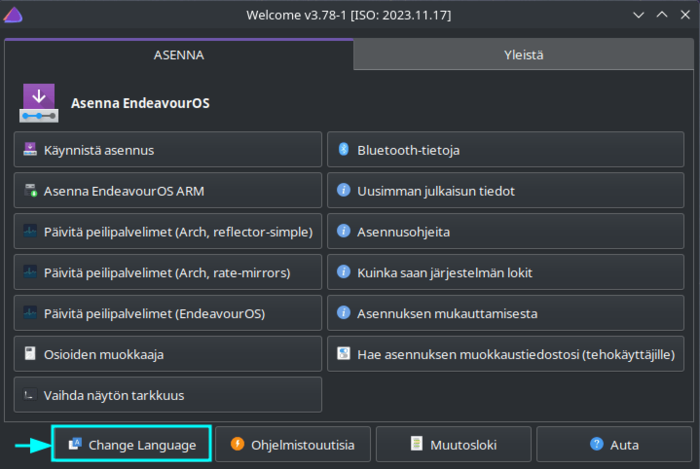Click info icon next to Uusimman julkaisun tiedot
The image size is (700, 469).
[x=343, y=190]
